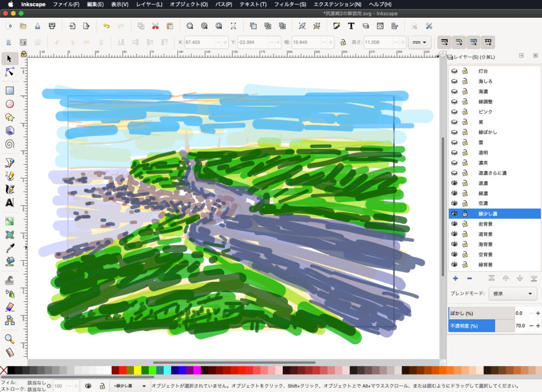
Task: Open the ブレンドモード dropdown
Action: click(512, 294)
